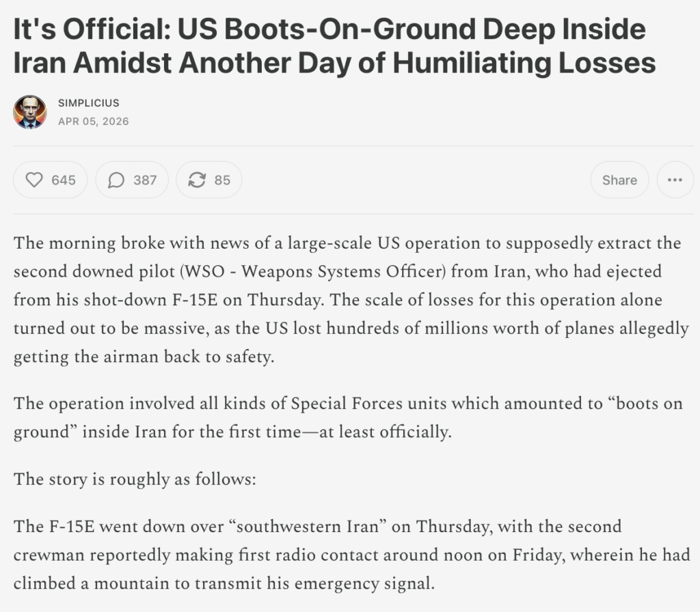700x612 pixels.
Task: Click the article headline about US Boots-On-Ground
Action: pyautogui.click(x=335, y=46)
